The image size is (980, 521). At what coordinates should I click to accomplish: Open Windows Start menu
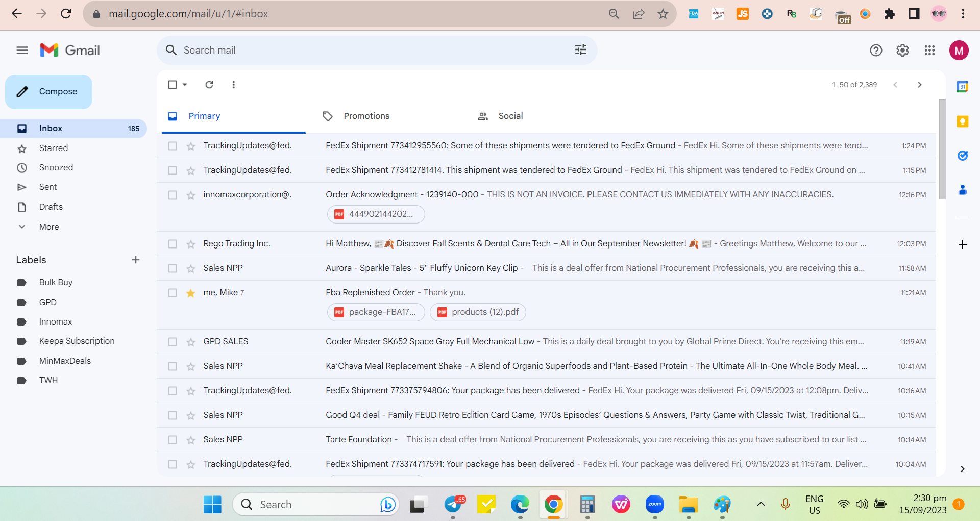pos(212,505)
